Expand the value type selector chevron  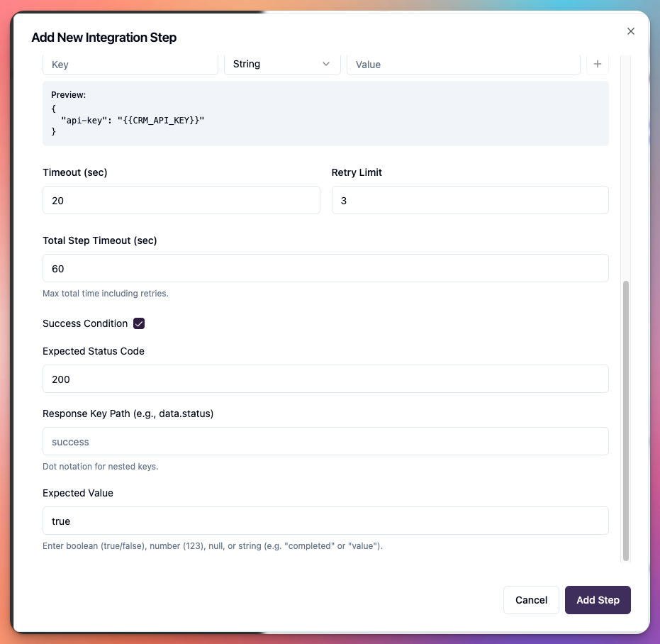(327, 64)
